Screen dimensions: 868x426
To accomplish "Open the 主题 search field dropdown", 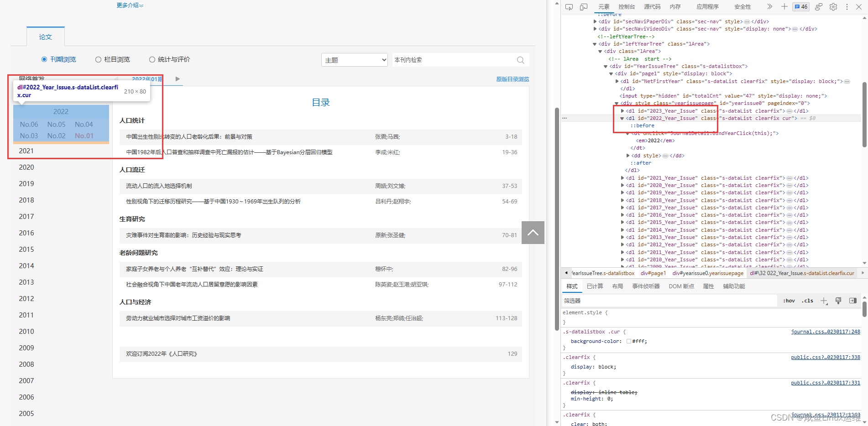I will (x=355, y=60).
